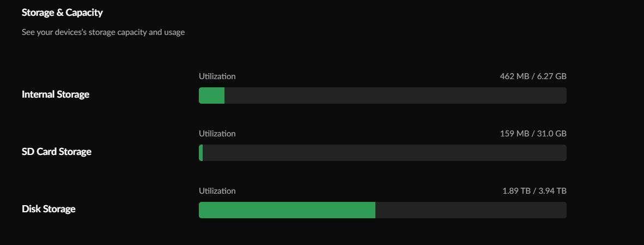Image resolution: width=644 pixels, height=245 pixels.
Task: Click the green sliver of SD Card Storage bar
Action: point(201,153)
